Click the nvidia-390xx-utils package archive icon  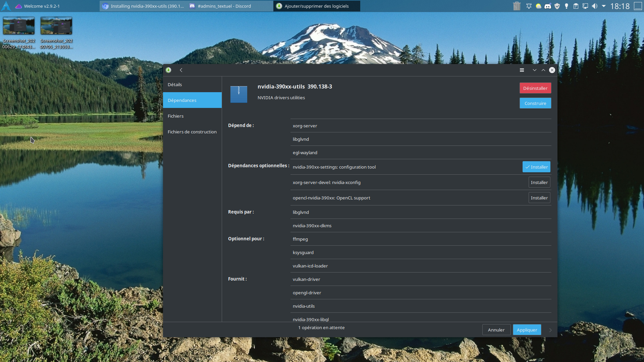click(x=239, y=94)
